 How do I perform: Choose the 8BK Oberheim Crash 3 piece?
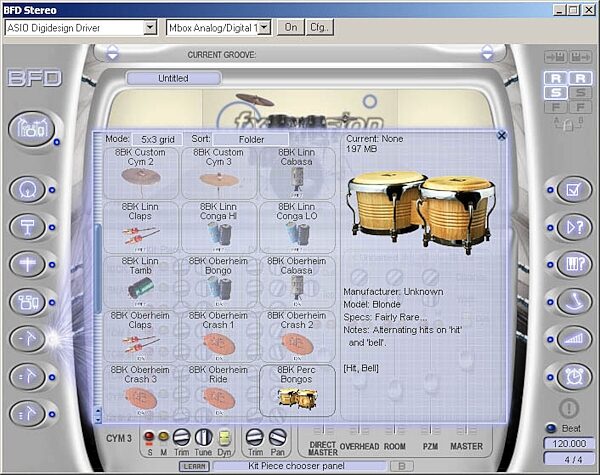coord(140,390)
